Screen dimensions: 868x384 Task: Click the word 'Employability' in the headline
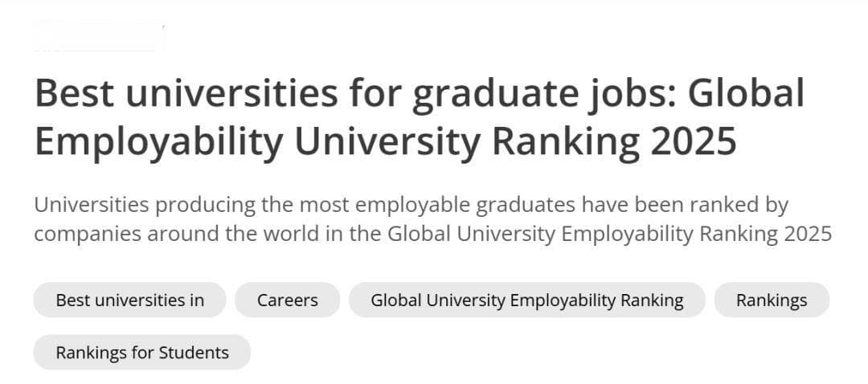[159, 143]
